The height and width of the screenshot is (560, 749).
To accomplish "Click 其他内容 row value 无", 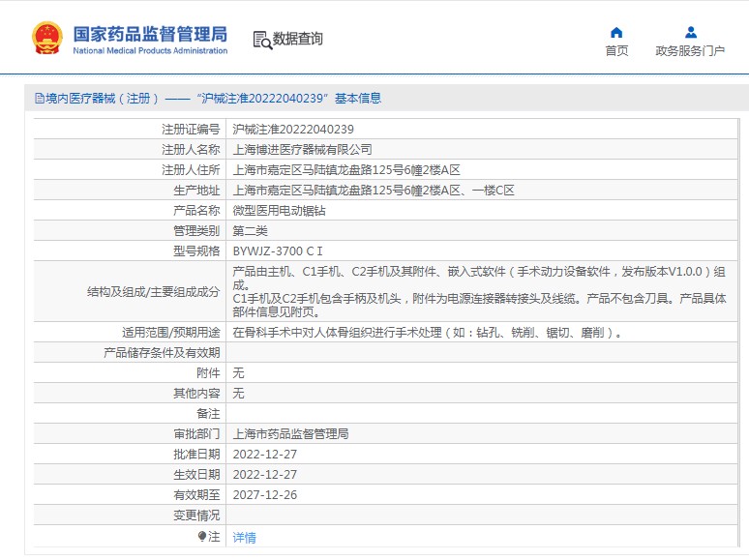I will [x=238, y=394].
